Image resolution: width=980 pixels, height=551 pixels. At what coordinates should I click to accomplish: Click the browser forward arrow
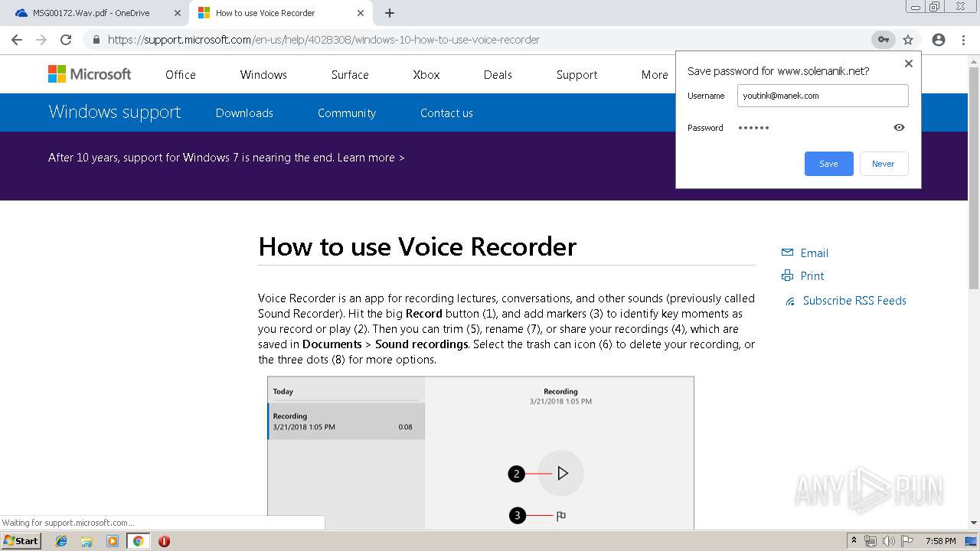click(41, 40)
